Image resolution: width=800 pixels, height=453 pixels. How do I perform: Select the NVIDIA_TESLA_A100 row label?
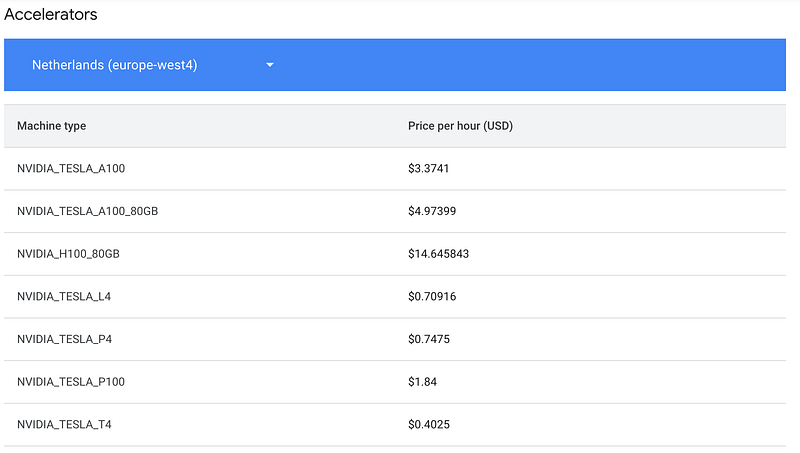(71, 169)
